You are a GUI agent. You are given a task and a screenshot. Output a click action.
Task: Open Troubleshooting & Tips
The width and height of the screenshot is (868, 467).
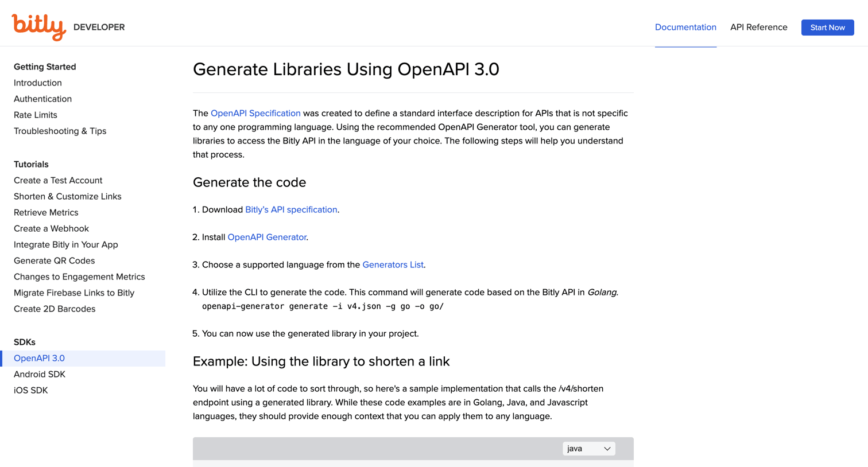tap(60, 131)
